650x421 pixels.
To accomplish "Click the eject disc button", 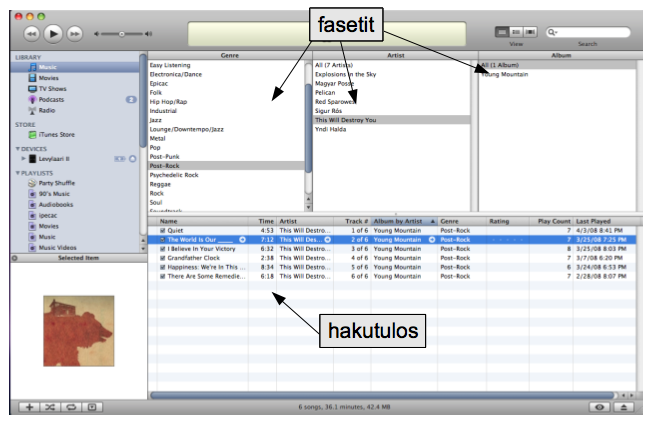I will [x=623, y=407].
